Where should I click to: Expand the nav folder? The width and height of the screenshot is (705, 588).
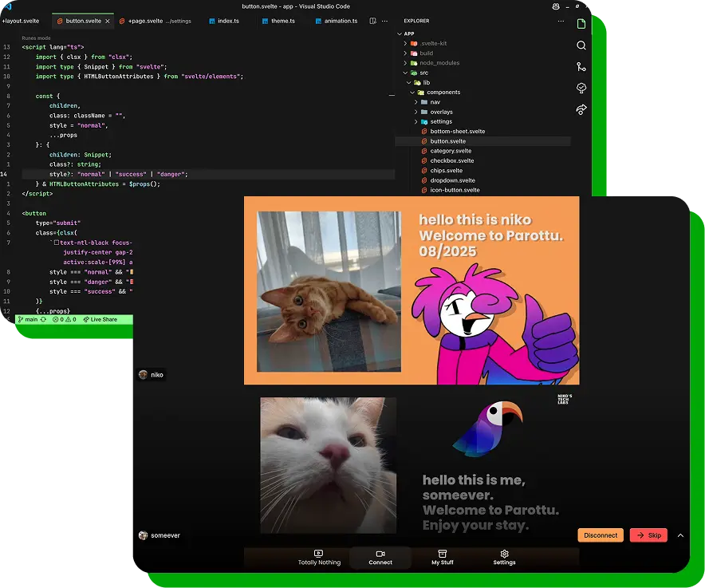pyautogui.click(x=427, y=102)
